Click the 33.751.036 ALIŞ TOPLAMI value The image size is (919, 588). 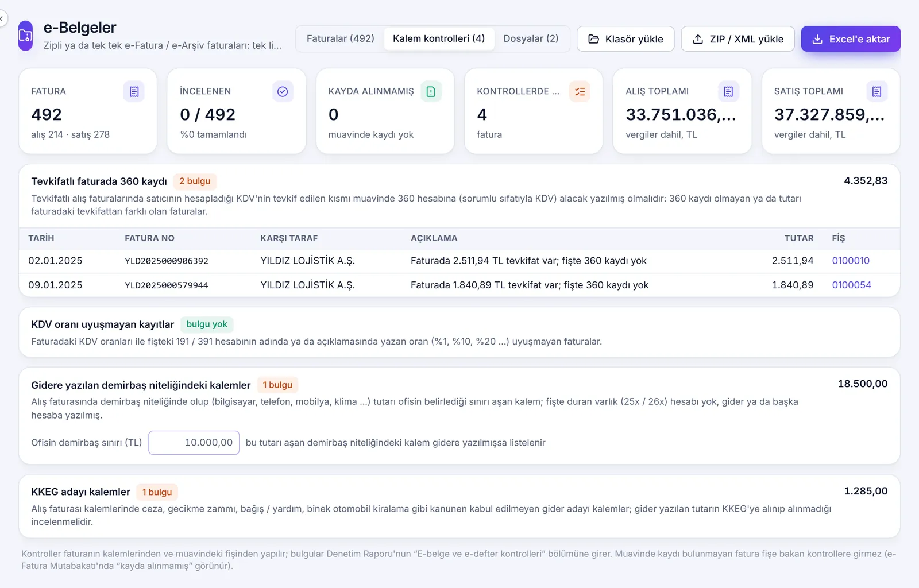point(681,114)
